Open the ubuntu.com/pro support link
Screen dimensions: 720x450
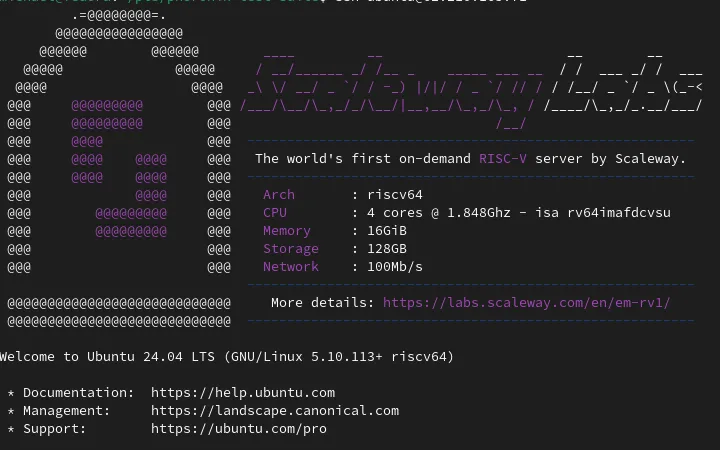pyautogui.click(x=239, y=429)
